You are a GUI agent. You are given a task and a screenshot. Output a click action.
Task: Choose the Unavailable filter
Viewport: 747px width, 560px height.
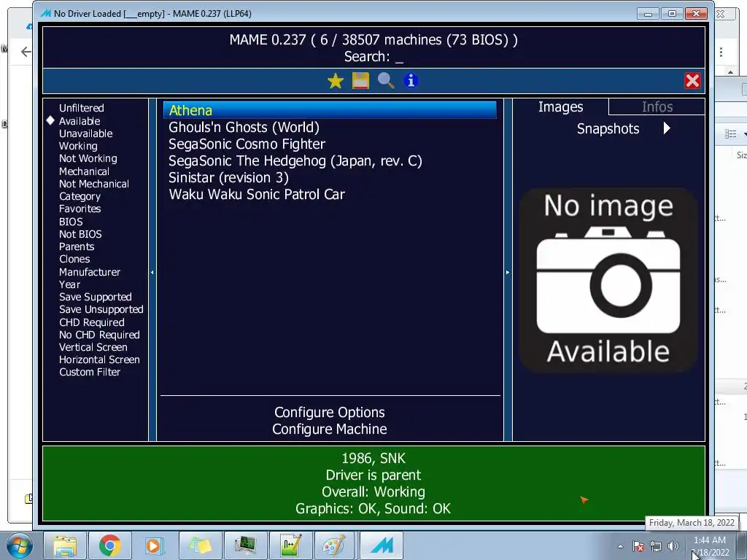click(86, 133)
